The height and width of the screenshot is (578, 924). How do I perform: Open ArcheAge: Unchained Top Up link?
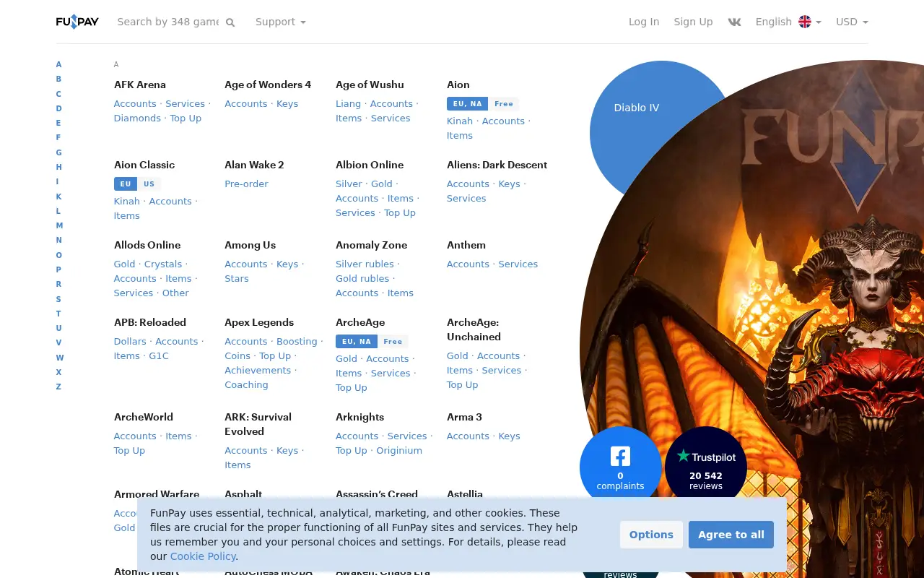point(462,385)
